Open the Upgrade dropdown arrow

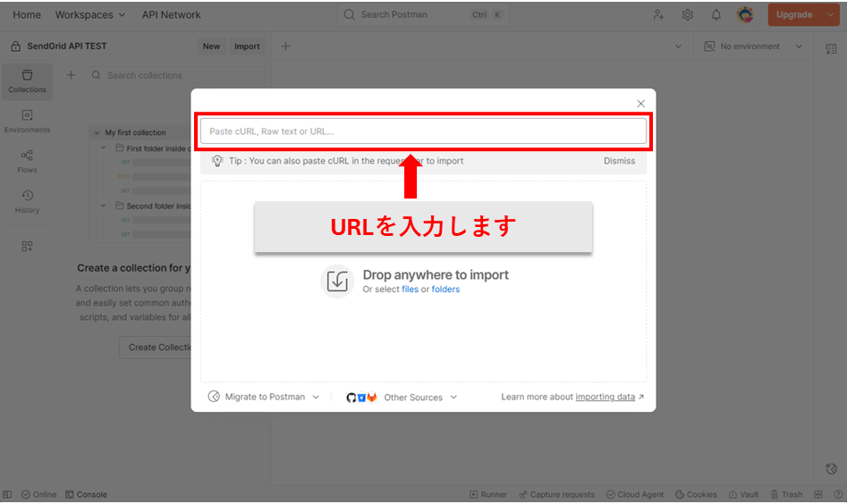click(x=830, y=15)
